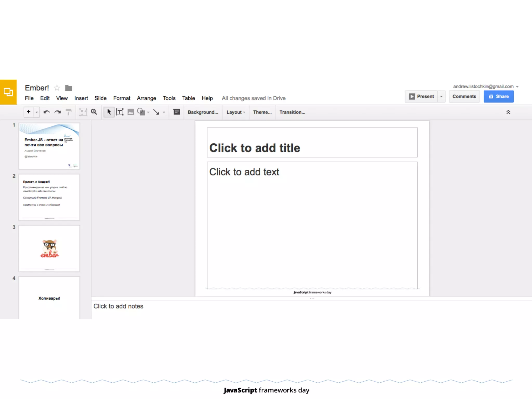Select the paint format roller icon
This screenshot has height=399, width=532.
tap(69, 112)
